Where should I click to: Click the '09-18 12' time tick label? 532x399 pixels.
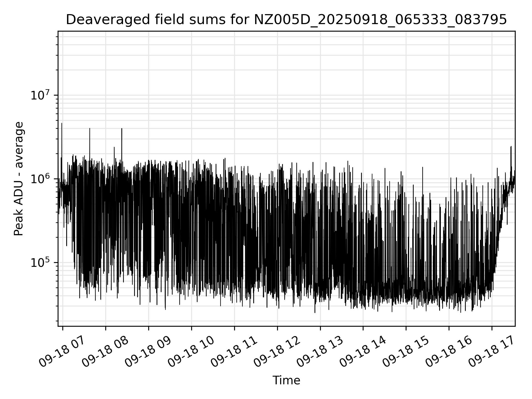coord(277,352)
